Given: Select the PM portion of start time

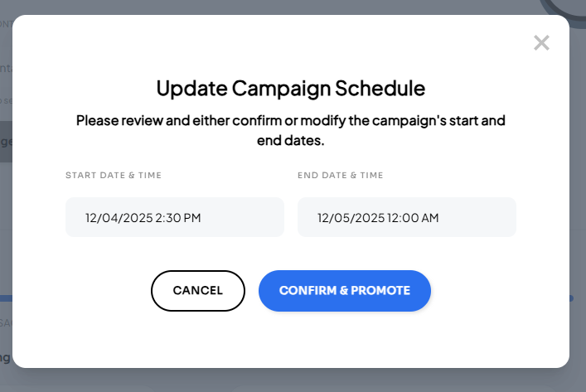Looking at the screenshot, I should pyautogui.click(x=192, y=218).
